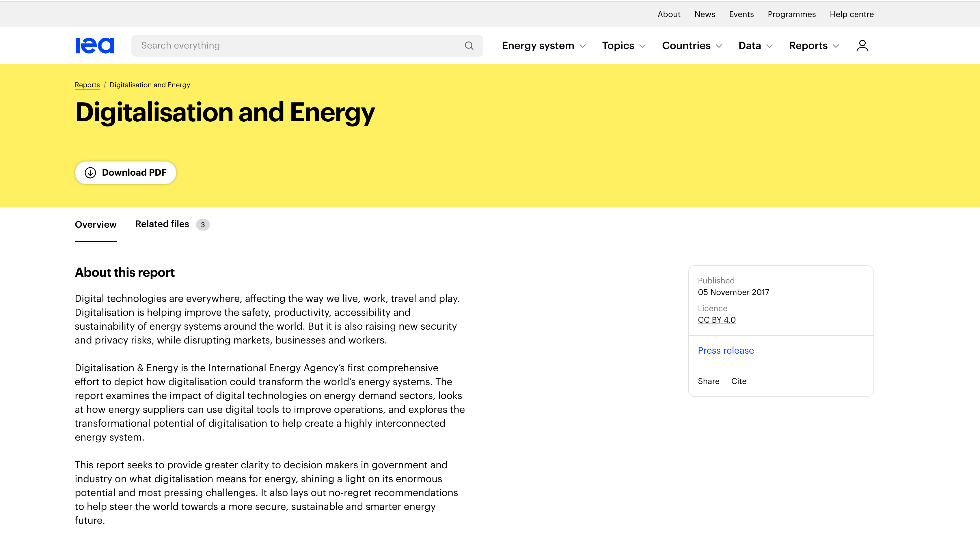Expand the Topics dropdown

(624, 46)
